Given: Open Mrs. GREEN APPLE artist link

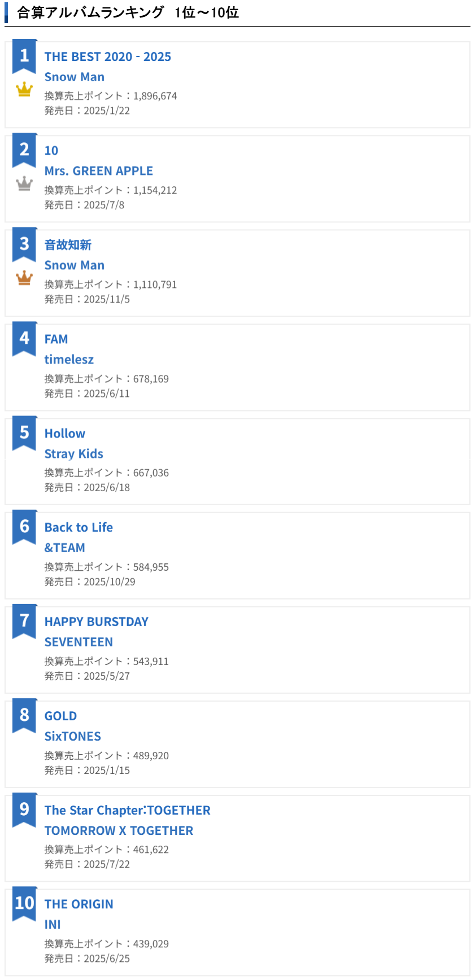Looking at the screenshot, I should click(98, 171).
